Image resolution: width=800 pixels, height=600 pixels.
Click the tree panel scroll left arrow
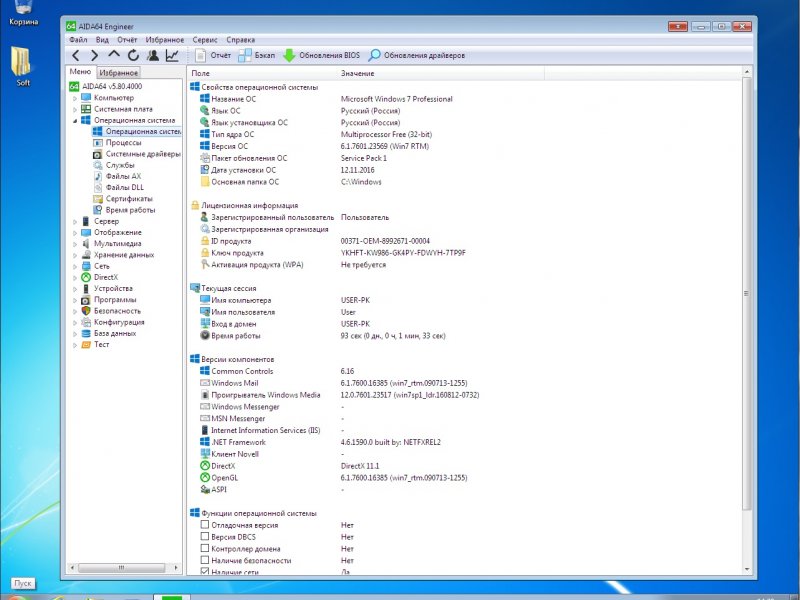72,567
